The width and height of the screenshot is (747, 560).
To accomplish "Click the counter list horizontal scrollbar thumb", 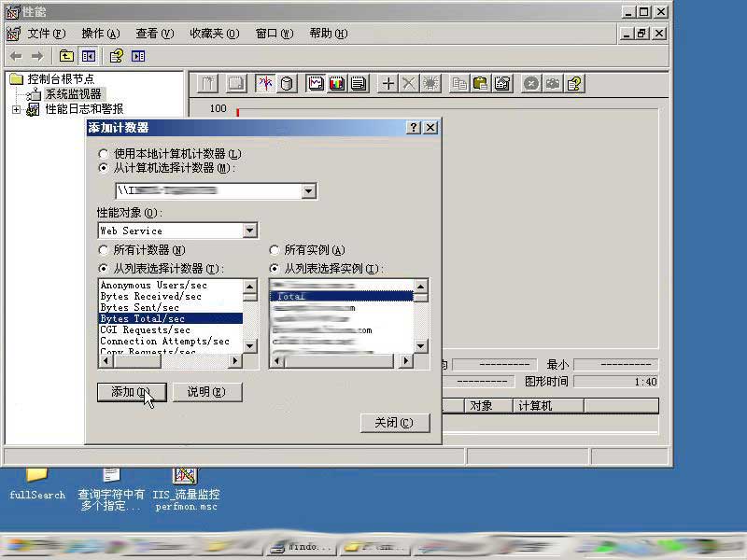I will point(137,361).
